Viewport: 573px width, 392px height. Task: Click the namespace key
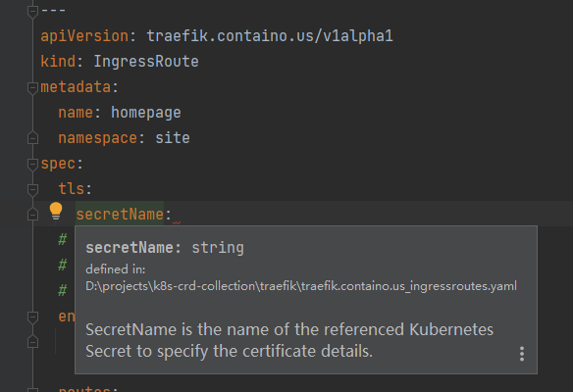pos(97,138)
